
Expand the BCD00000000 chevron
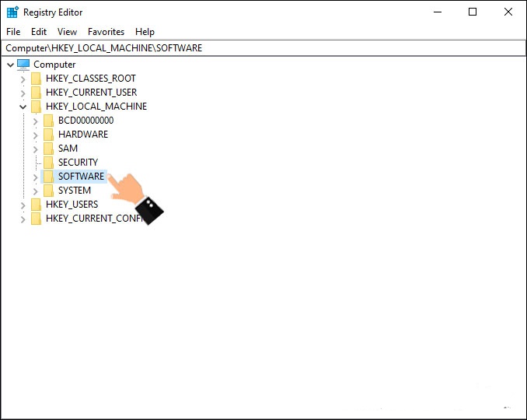point(35,121)
